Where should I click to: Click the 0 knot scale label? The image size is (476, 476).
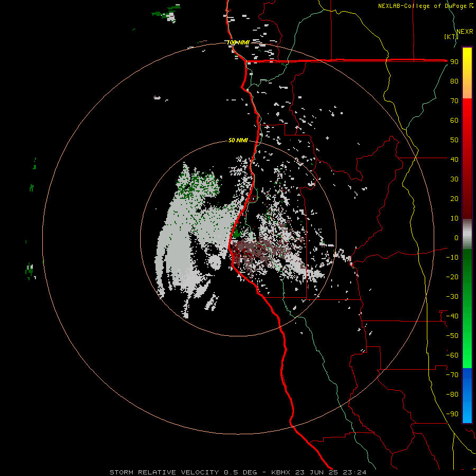(x=456, y=237)
